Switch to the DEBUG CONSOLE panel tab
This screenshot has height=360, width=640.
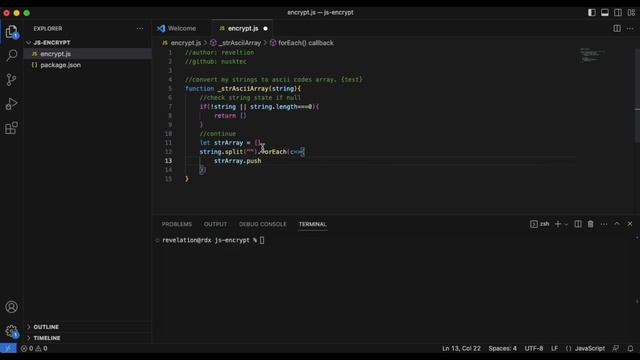point(262,224)
